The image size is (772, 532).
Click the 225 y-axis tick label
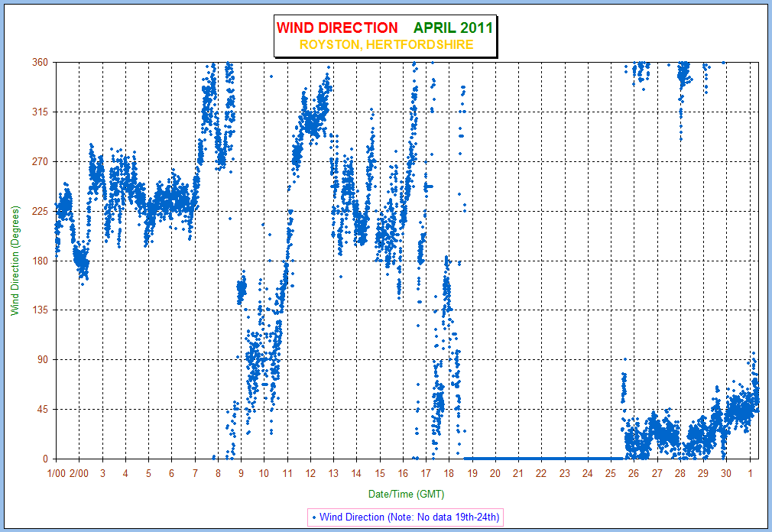coord(41,211)
